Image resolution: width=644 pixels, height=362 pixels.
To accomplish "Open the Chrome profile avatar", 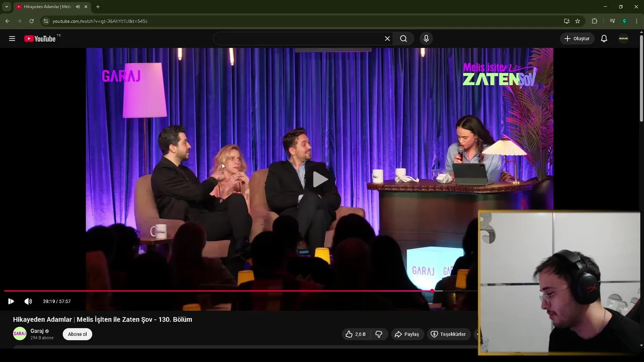I will click(624, 21).
